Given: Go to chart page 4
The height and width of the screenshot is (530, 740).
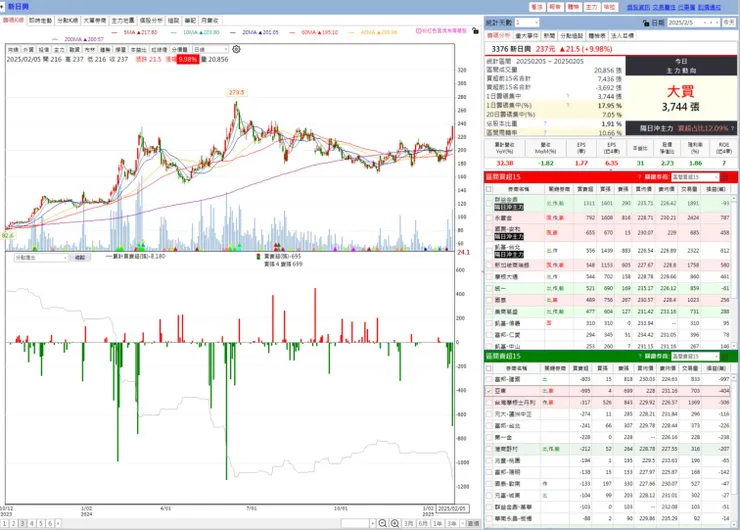Looking at the screenshot, I should (32, 523).
